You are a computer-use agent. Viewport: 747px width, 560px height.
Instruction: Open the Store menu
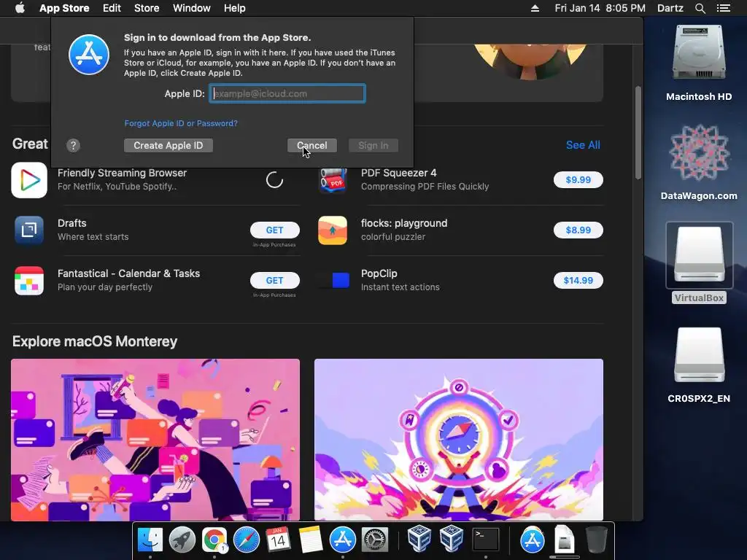[147, 8]
